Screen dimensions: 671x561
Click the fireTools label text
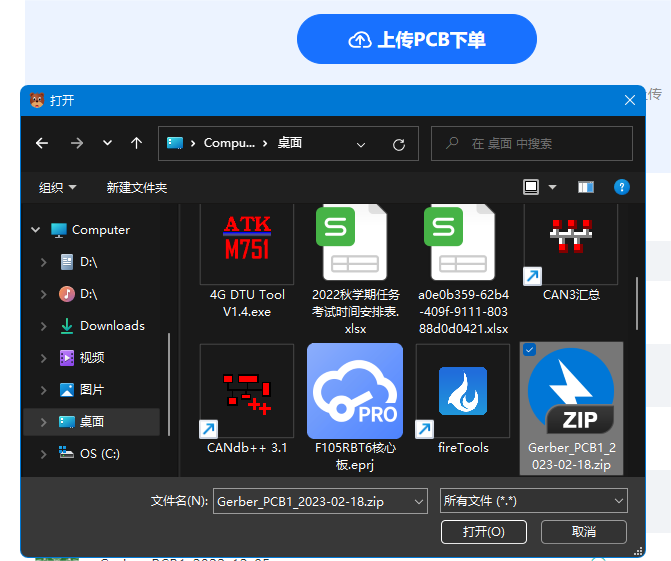pyautogui.click(x=463, y=448)
